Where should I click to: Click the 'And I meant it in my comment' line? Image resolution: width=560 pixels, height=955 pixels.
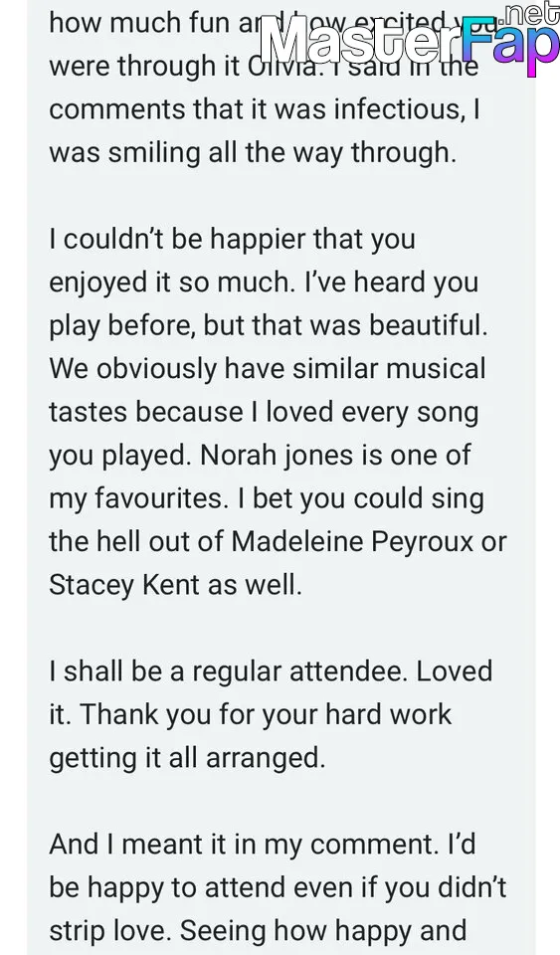[x=263, y=845]
